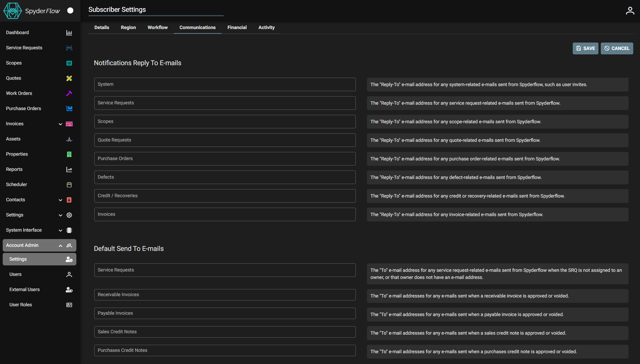This screenshot has height=364, width=640.
Task: Open the Scopes panel icon
Action: point(69,63)
